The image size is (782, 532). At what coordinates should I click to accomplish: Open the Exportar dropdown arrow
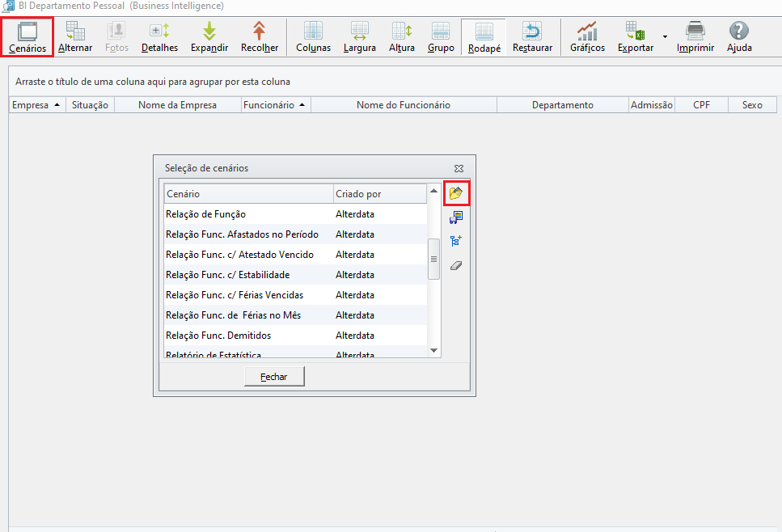click(x=665, y=37)
